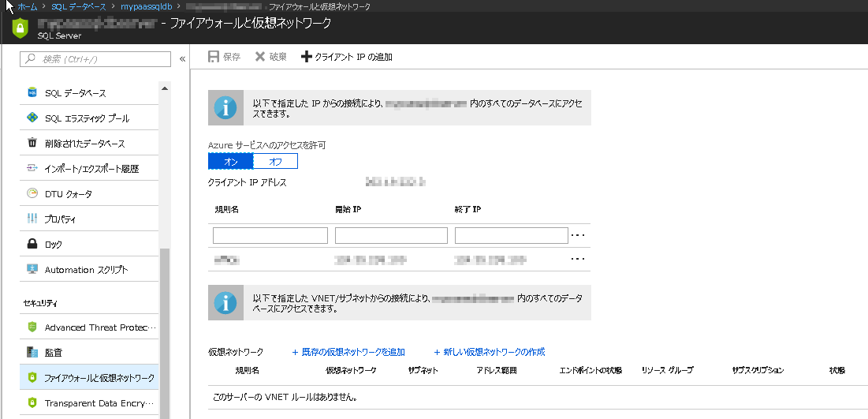Click the SQL エラスティック プール icon
This screenshot has height=419, width=868.
tap(32, 118)
